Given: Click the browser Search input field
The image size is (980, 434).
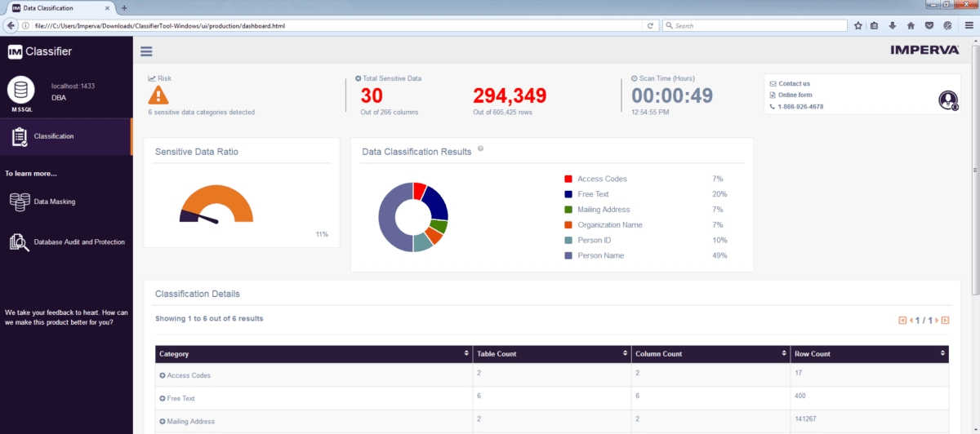Looking at the screenshot, I should click(x=755, y=25).
